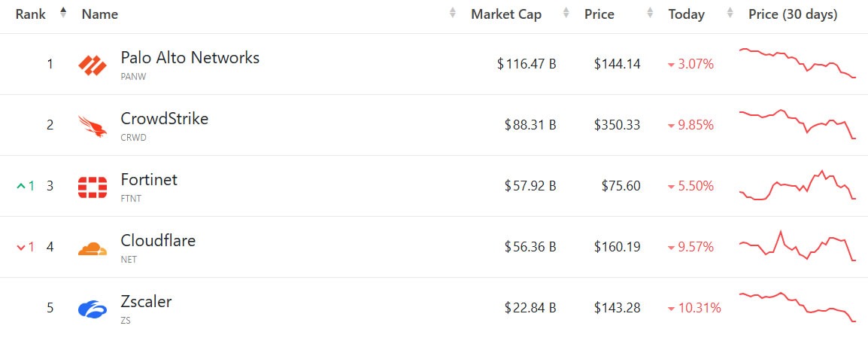
Task: View Cloudflare 30-day price sparkline
Action: (x=797, y=246)
